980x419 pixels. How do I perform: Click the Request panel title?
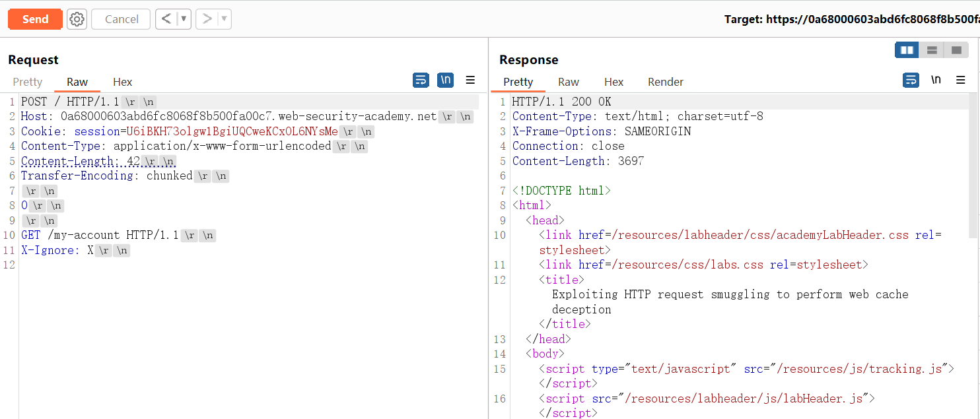coord(33,59)
